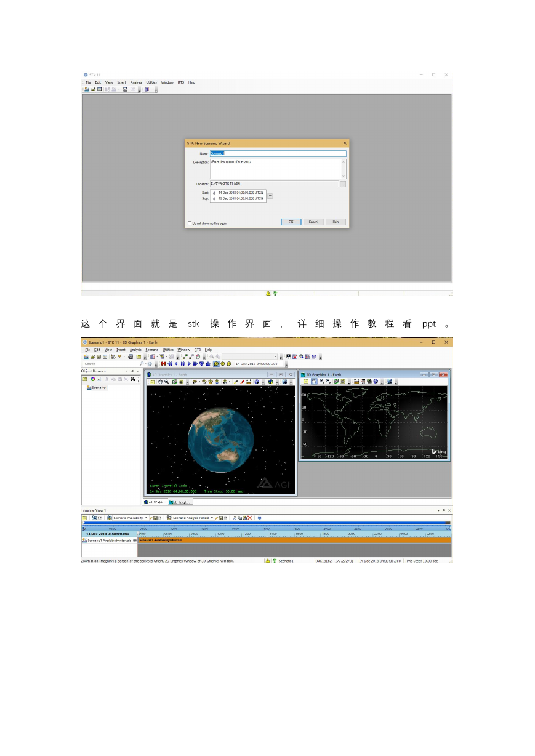Toggle auto-hide pin on Timeline View panel

[443, 510]
